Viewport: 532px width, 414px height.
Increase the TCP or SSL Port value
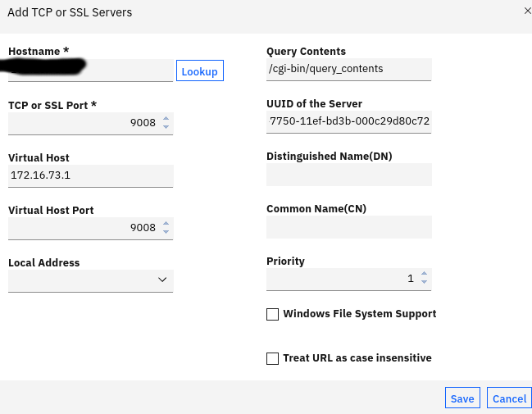click(x=166, y=119)
